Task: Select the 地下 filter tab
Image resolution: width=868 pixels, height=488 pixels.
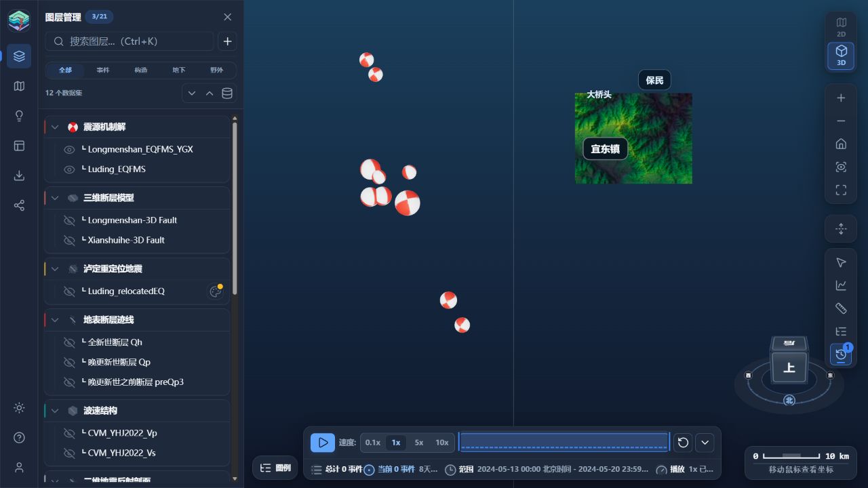Action: (x=179, y=70)
